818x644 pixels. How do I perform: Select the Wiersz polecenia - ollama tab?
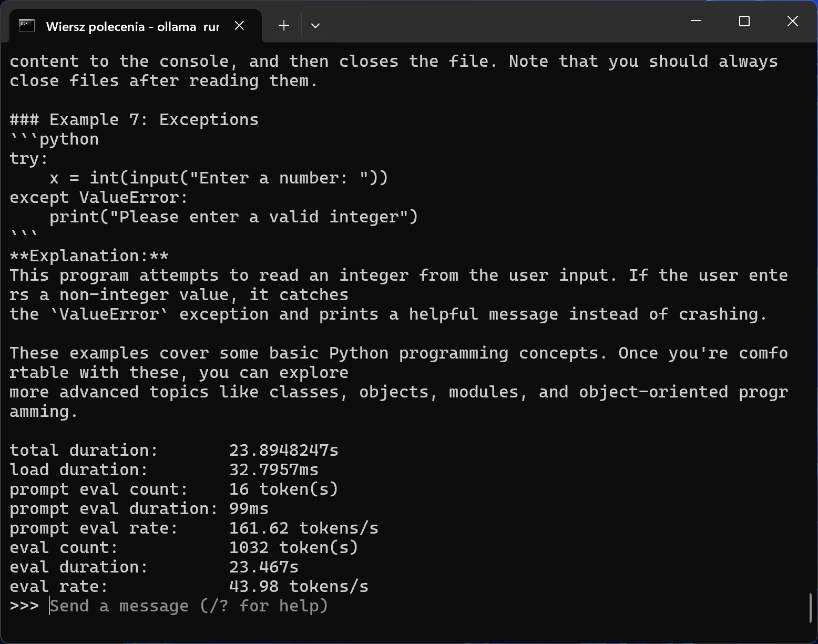[x=132, y=26]
